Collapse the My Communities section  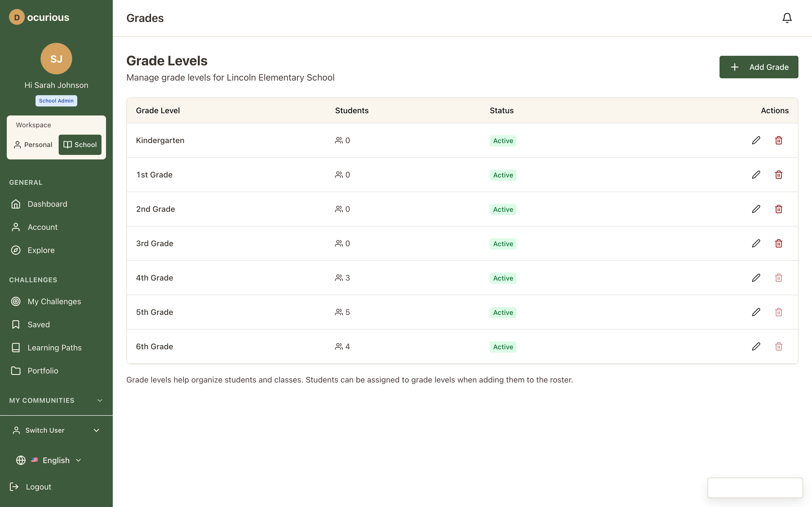pos(99,400)
